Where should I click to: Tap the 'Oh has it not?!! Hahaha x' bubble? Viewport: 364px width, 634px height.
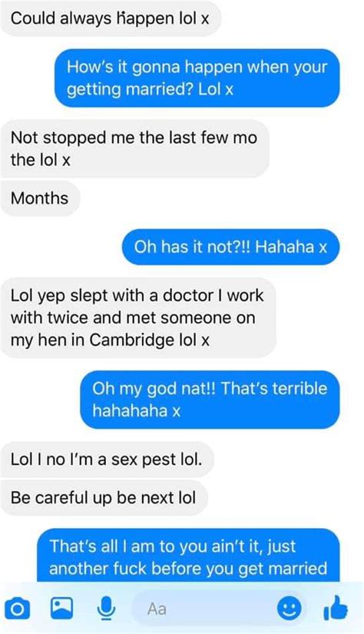230,247
